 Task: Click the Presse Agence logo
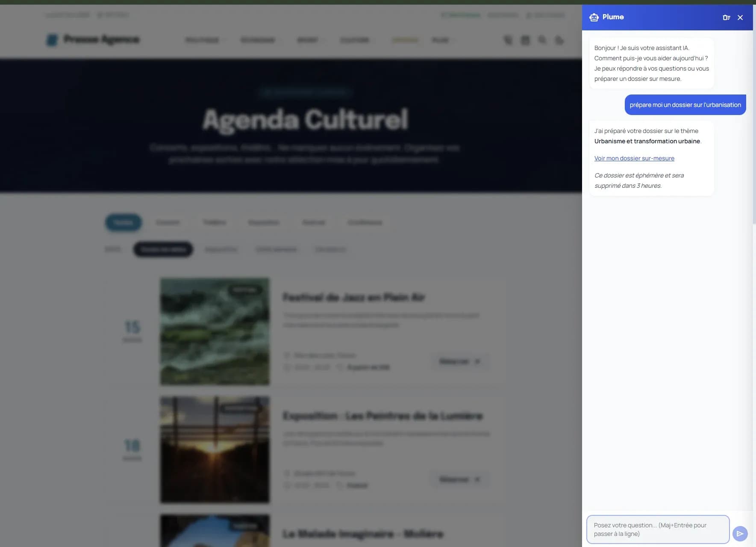[x=93, y=40]
